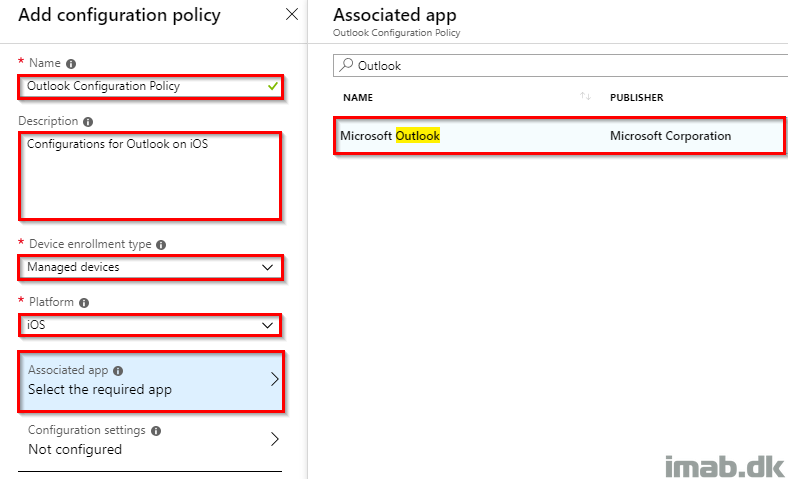Viewport: 788px width, 479px height.
Task: Open the Device enrollment type dropdown
Action: pos(150,267)
